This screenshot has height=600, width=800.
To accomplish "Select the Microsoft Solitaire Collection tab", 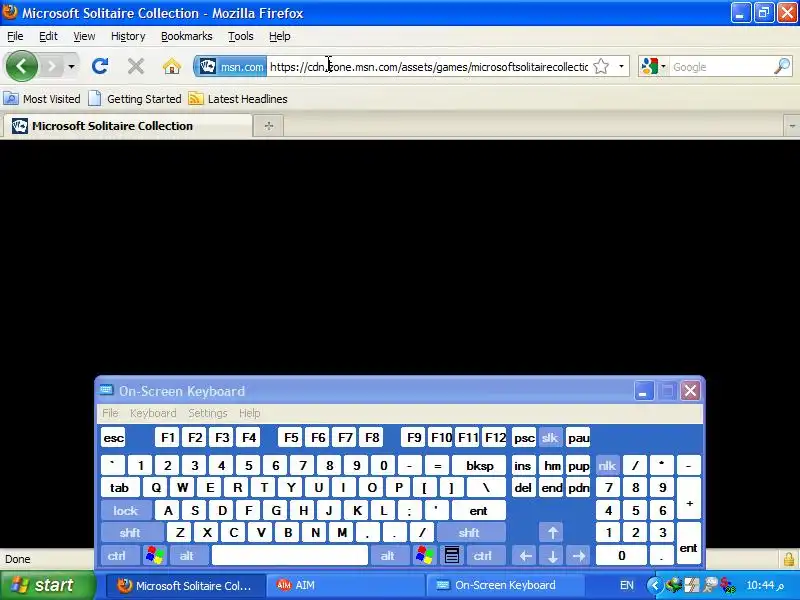I will 127,126.
